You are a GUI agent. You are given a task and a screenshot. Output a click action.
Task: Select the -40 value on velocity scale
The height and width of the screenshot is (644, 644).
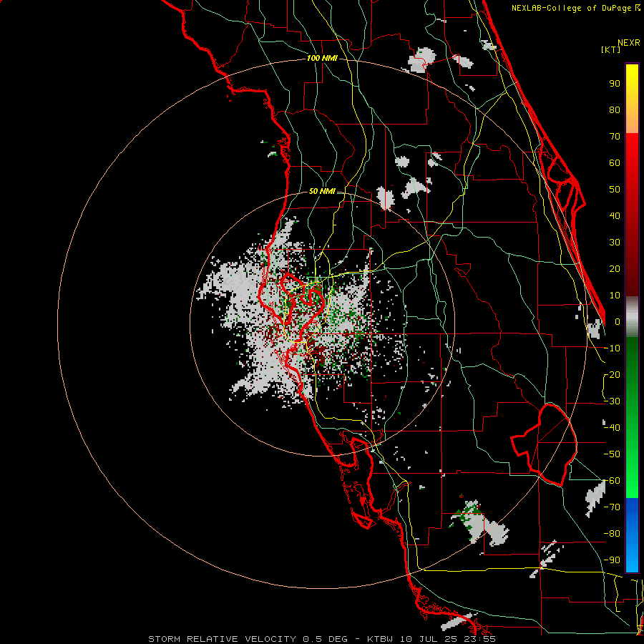[x=612, y=428]
